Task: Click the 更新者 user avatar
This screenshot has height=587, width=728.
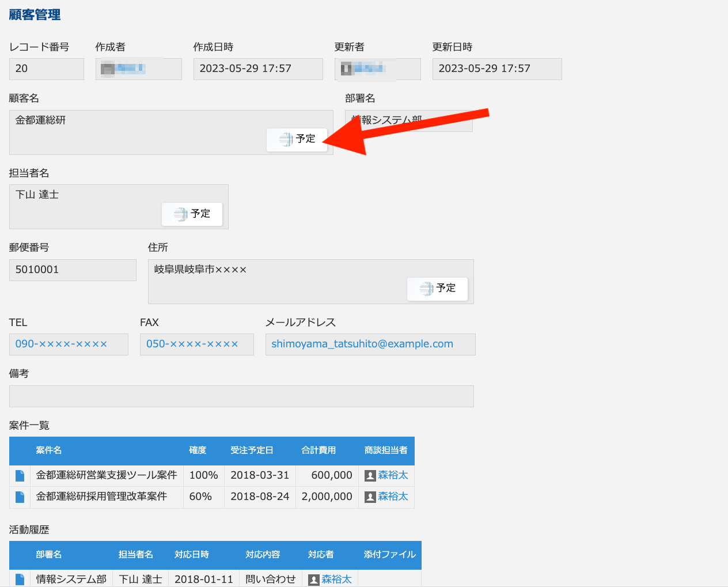Action: [x=346, y=69]
